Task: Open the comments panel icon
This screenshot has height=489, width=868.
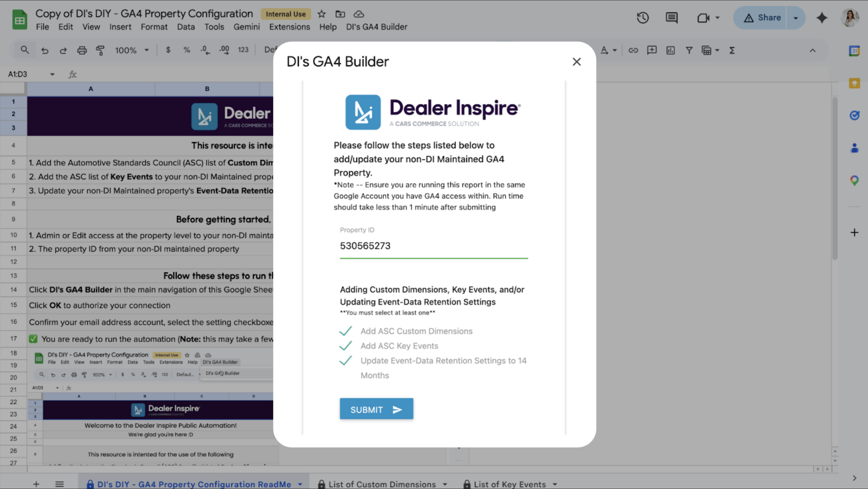Action: pyautogui.click(x=671, y=18)
